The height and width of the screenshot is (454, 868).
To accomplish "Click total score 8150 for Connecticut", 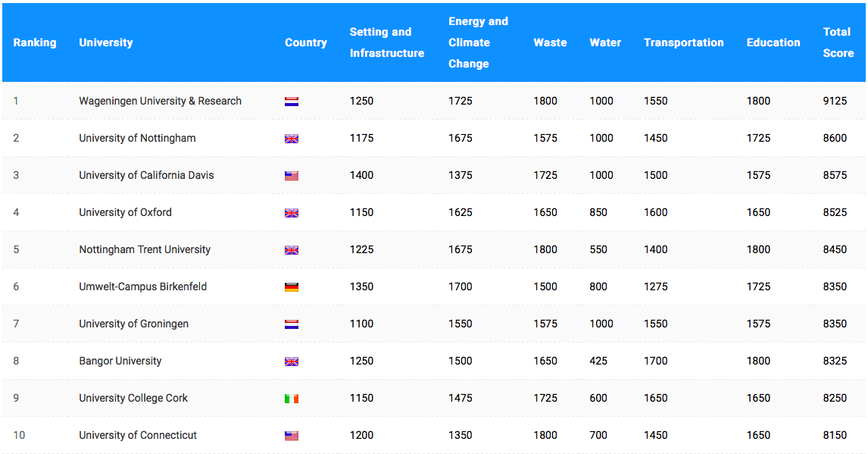I will point(835,434).
